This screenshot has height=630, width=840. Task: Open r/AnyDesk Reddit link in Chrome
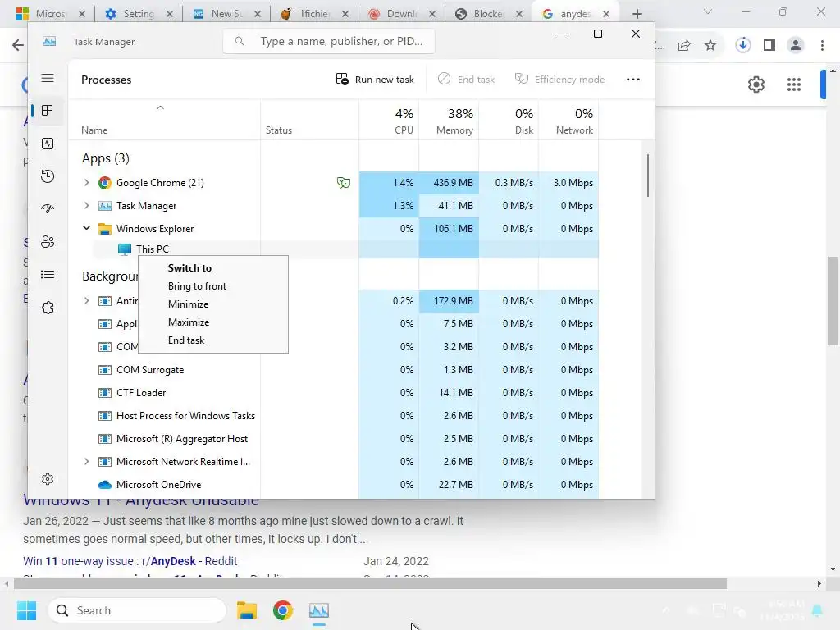point(130,561)
